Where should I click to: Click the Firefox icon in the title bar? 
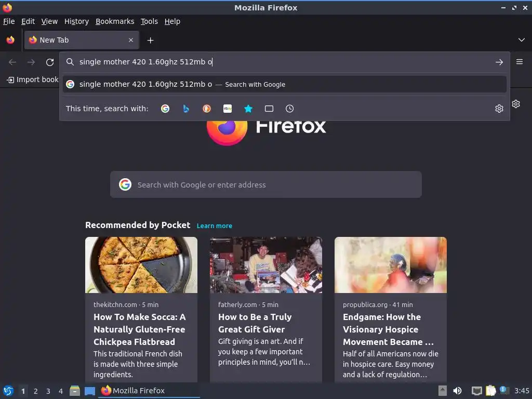tap(7, 7)
